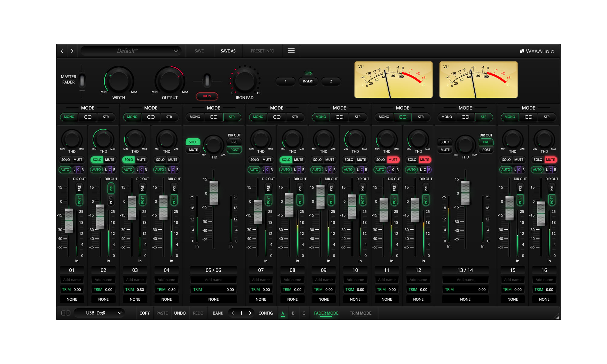Go to next bank with right arrow
The width and height of the screenshot is (607, 364).
[x=250, y=313]
